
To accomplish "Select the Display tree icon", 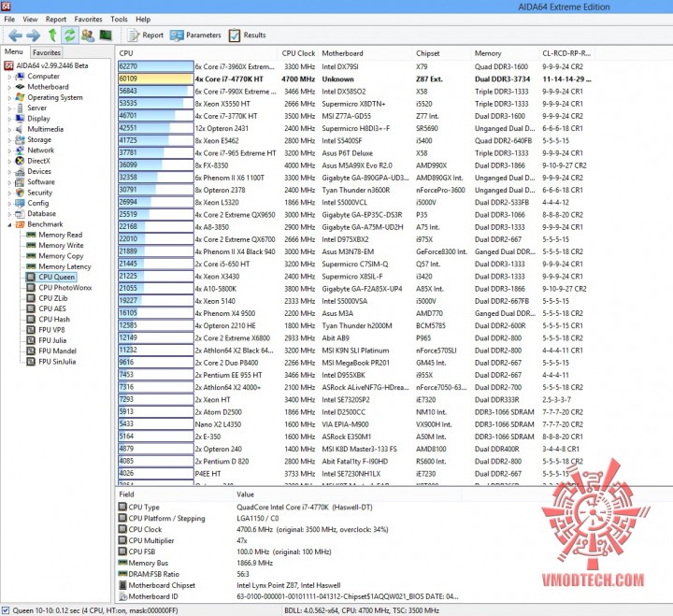I will click(x=20, y=119).
